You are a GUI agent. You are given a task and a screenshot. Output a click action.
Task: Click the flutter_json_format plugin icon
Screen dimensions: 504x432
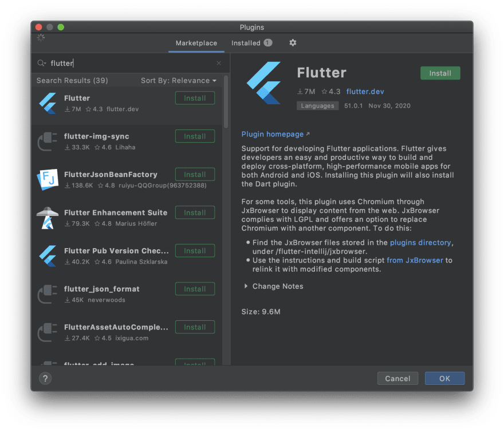coord(48,294)
